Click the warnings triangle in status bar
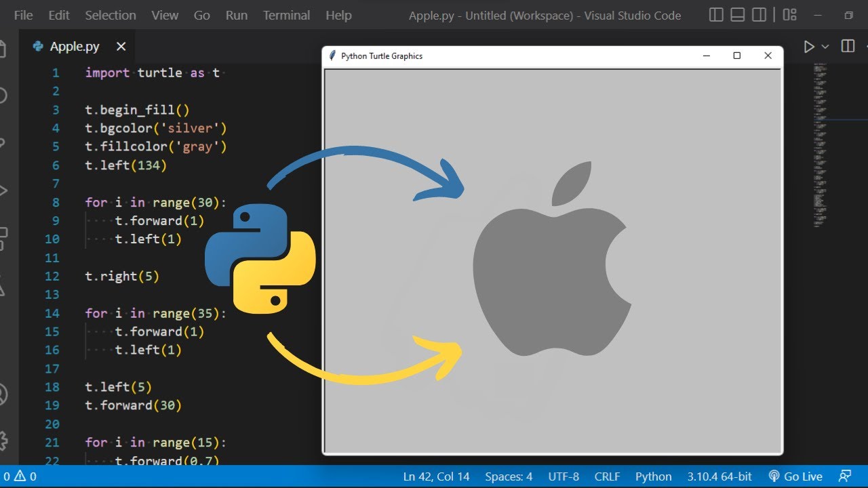 point(20,476)
